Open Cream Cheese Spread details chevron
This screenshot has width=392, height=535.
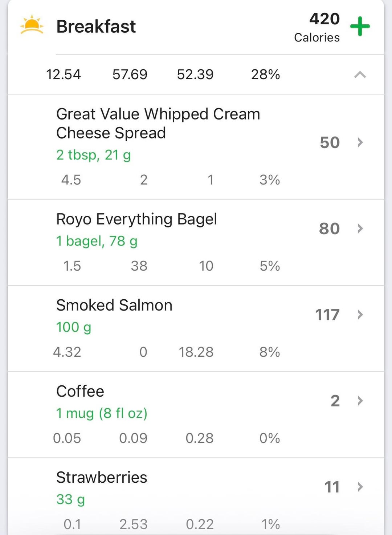point(360,142)
